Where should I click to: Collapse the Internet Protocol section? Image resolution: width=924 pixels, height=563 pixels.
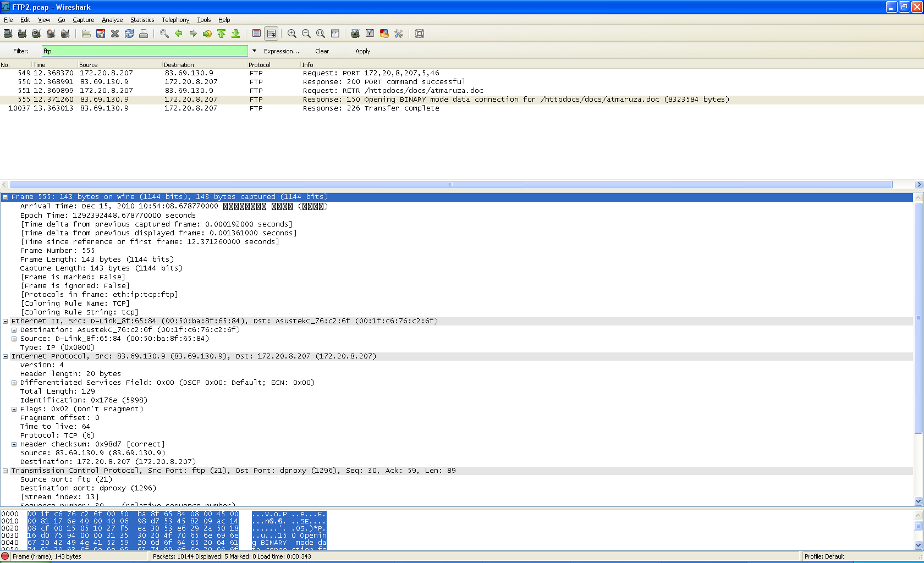(x=5, y=356)
